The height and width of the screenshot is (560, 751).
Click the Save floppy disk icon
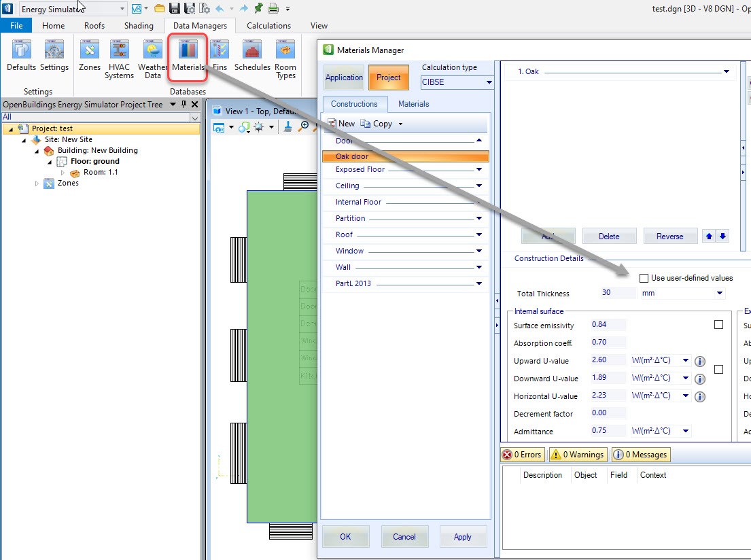click(175, 8)
